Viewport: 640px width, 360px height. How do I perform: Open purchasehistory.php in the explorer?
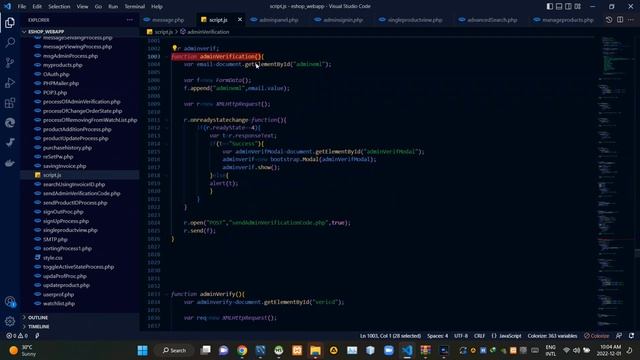click(67, 148)
